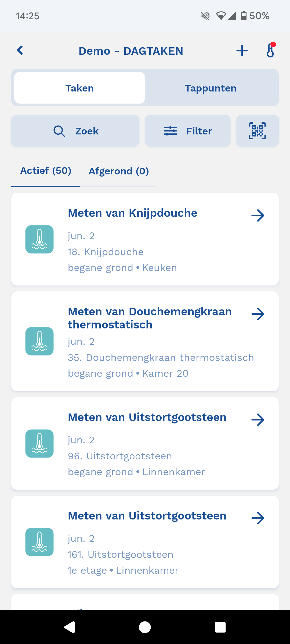Open arrow for Uitstortgootsteen begane grond task
The image size is (290, 644).
coord(258,420)
